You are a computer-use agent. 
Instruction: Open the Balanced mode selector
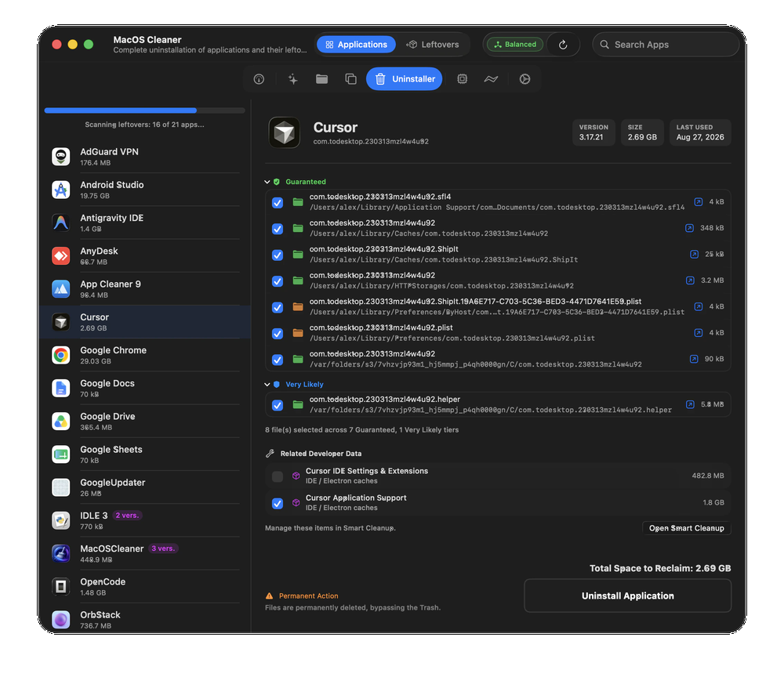coord(515,45)
